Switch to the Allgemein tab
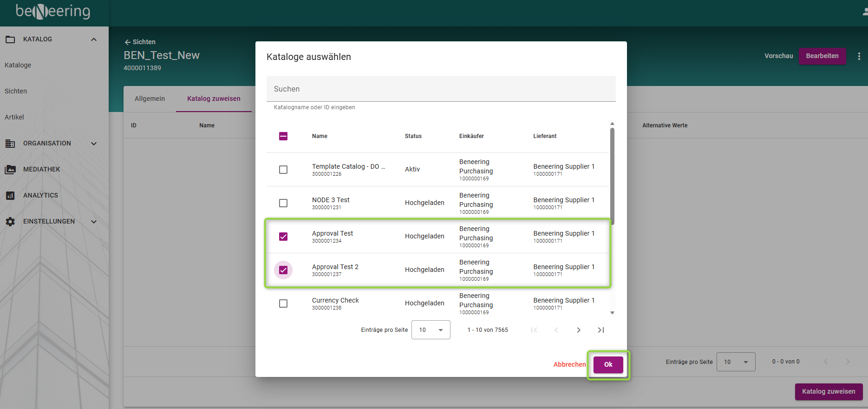 coord(150,99)
